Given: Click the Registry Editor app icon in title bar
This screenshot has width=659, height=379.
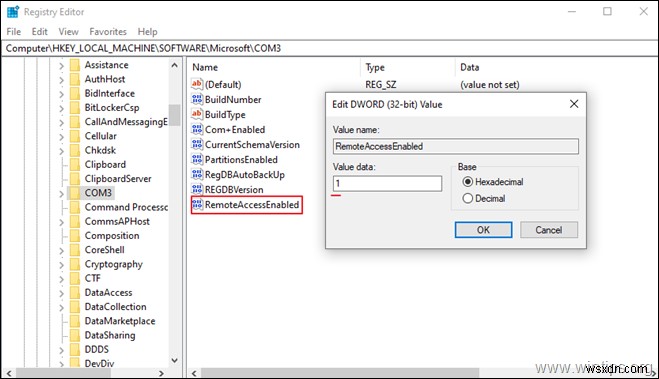Looking at the screenshot, I should click(x=13, y=12).
